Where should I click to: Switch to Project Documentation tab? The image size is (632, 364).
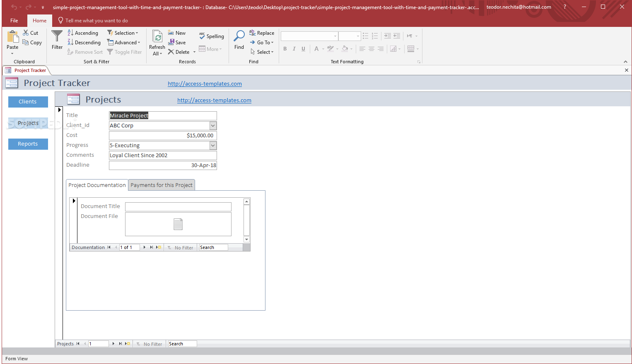(x=97, y=185)
